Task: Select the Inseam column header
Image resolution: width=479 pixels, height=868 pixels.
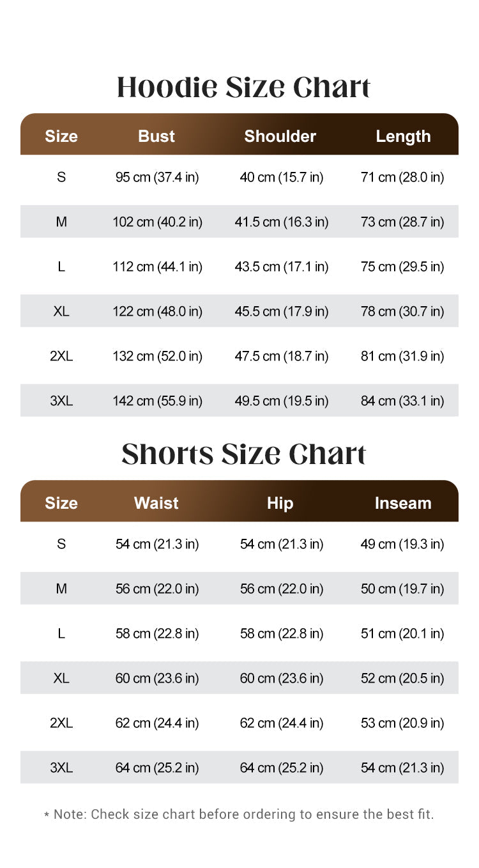Action: pyautogui.click(x=403, y=503)
